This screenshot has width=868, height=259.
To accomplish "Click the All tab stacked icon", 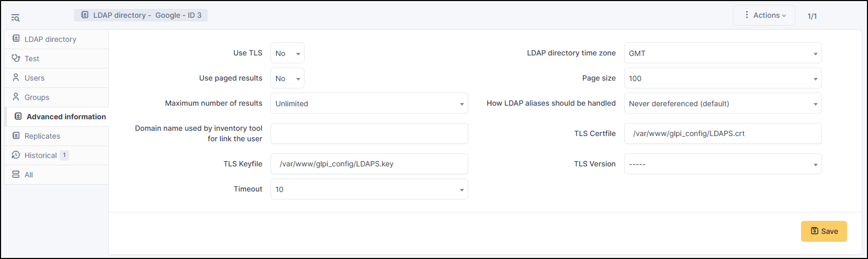I will (x=16, y=174).
